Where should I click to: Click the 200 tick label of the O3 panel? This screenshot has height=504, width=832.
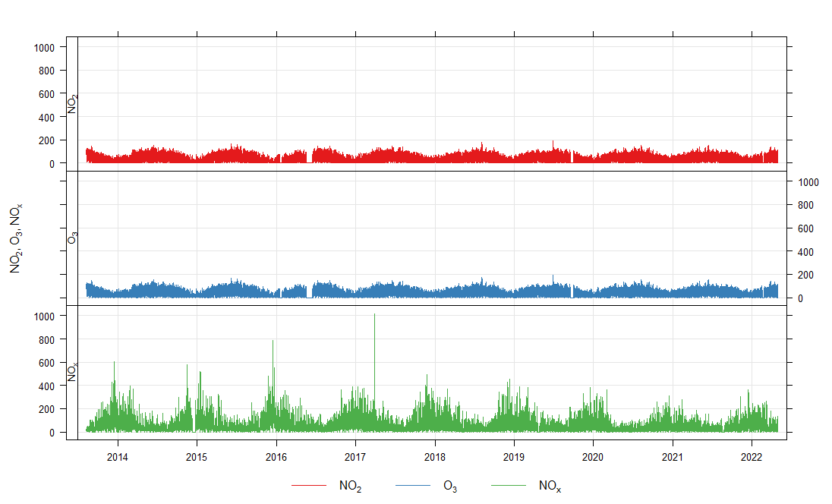tap(805, 275)
